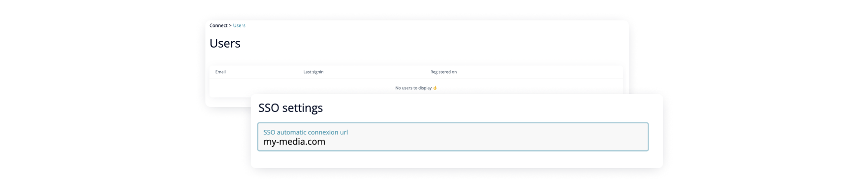Screen dimensions: 868x189
Task: Sort by the Last signin column
Action: tap(313, 72)
